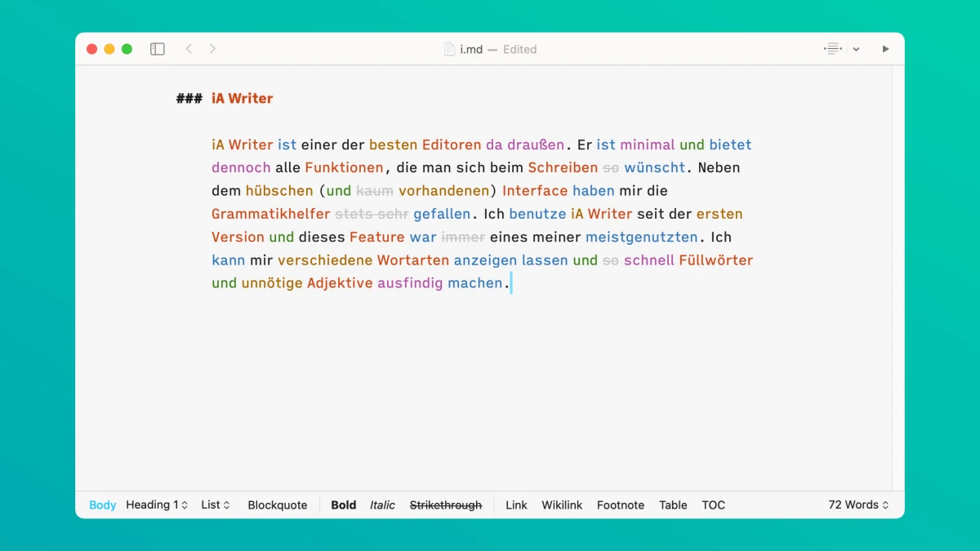Click the document proxy icon beside i.md

[x=449, y=49]
